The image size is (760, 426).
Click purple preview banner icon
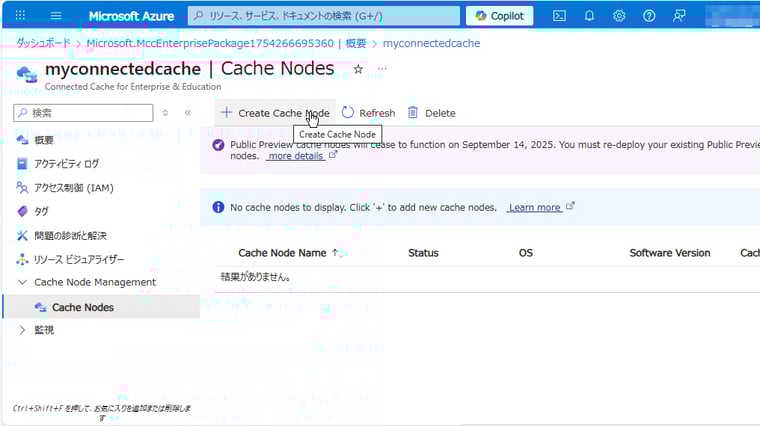coord(218,144)
